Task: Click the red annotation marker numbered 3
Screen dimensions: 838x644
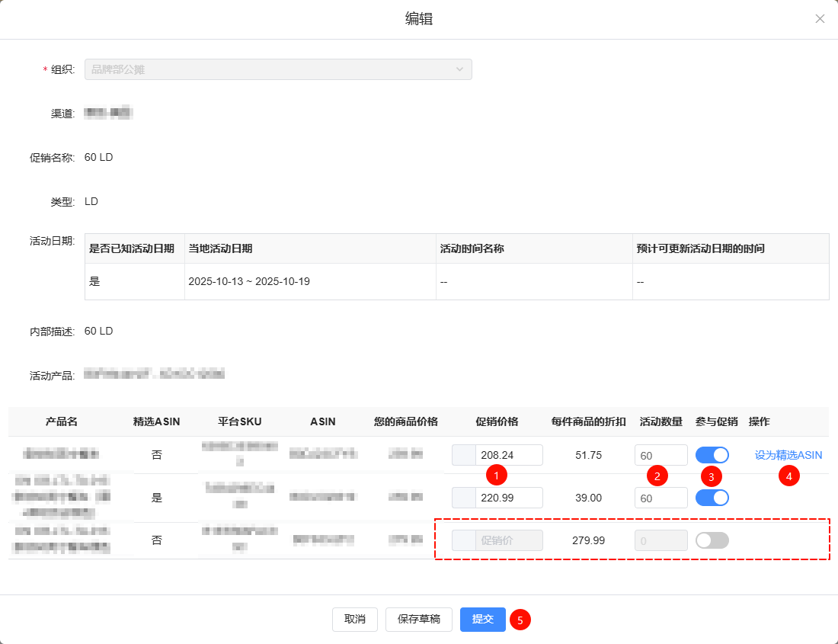Action: pyautogui.click(x=711, y=477)
